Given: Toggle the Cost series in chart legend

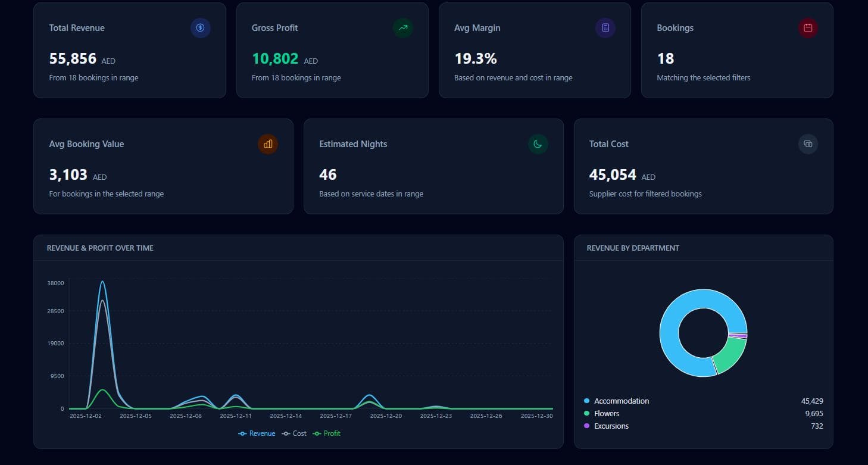Looking at the screenshot, I should click(294, 433).
